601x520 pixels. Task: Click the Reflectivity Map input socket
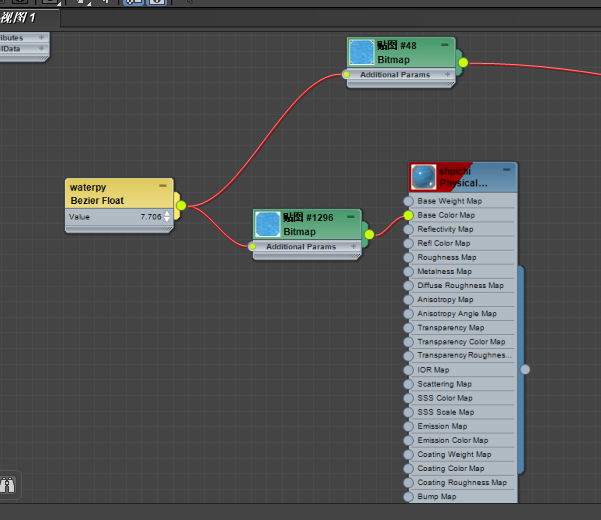(x=409, y=229)
